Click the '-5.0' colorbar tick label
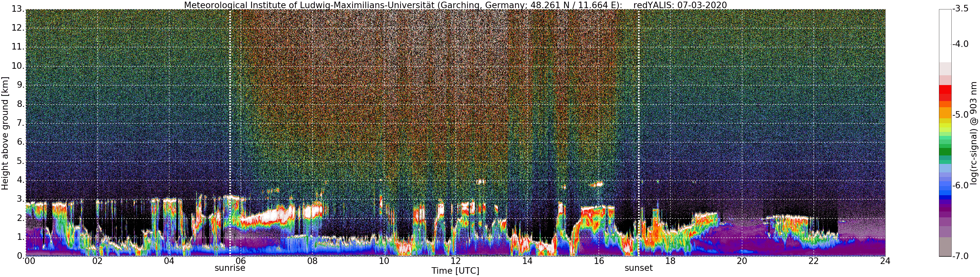 (x=960, y=115)
